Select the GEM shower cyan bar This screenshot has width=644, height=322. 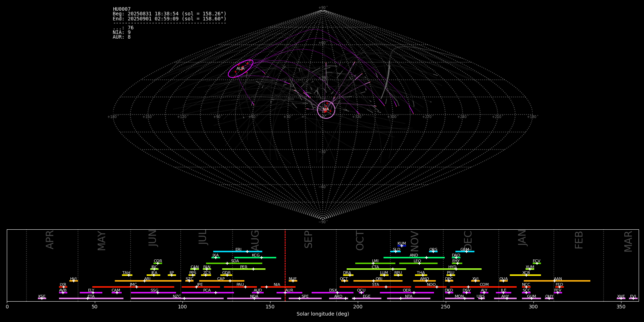coord(465,252)
